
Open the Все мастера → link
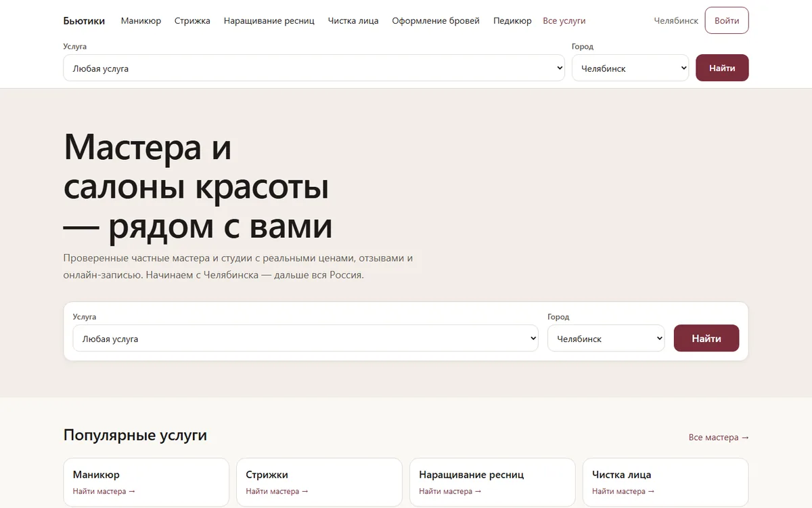(719, 438)
